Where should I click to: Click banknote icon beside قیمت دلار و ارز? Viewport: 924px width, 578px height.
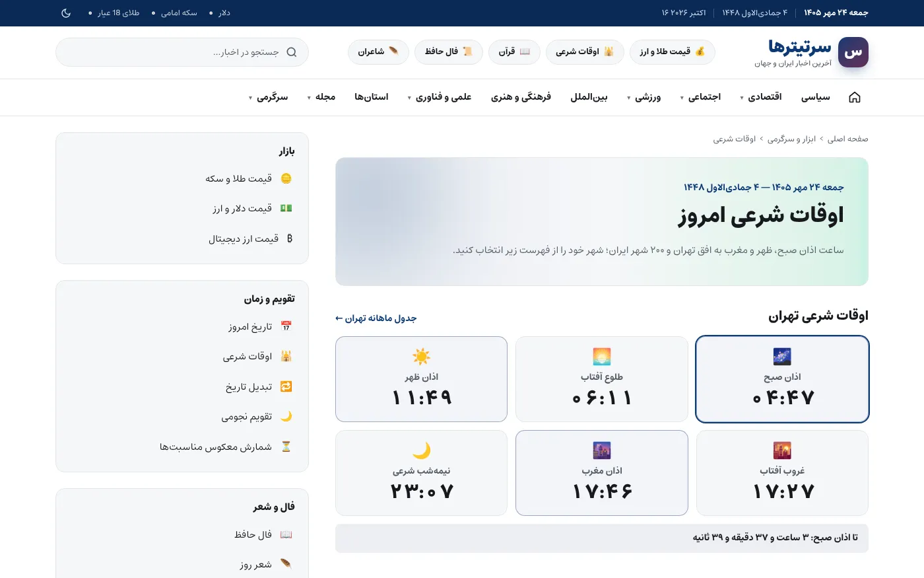(286, 208)
